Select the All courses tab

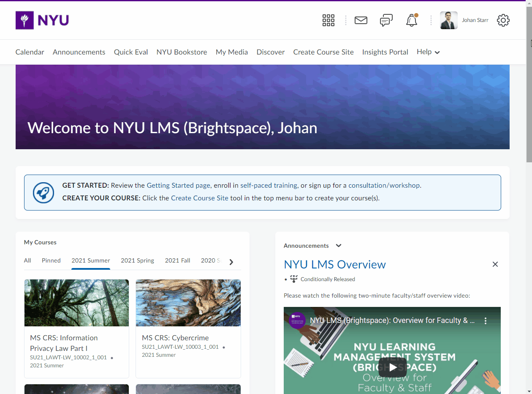(x=27, y=260)
